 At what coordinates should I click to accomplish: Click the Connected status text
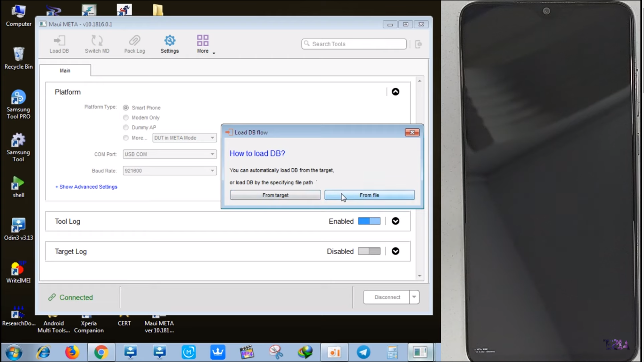[x=76, y=297]
